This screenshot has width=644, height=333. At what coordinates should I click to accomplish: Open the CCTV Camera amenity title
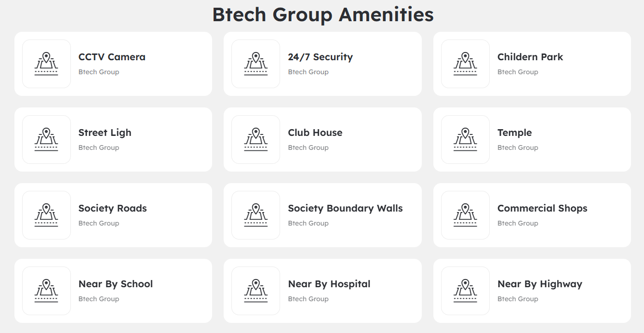click(112, 57)
